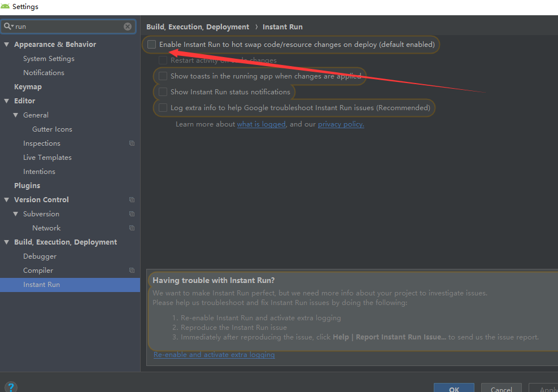558x392 pixels.
Task: Select Editor label in tree
Action: [x=24, y=101]
